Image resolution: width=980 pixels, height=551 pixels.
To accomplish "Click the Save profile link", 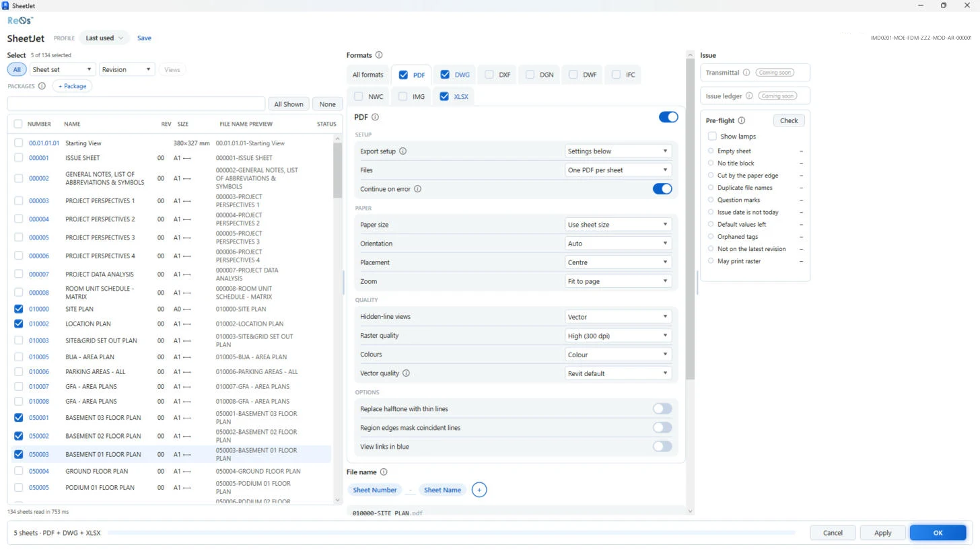I will click(144, 38).
